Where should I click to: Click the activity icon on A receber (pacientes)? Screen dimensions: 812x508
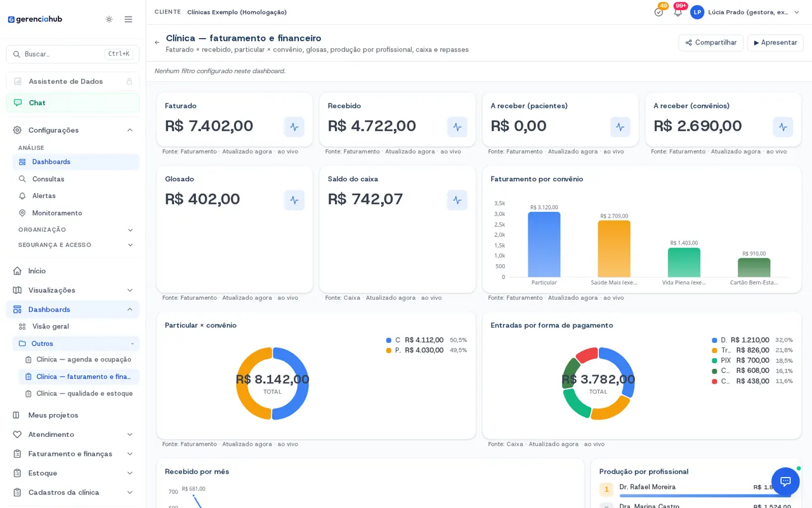[x=620, y=127]
